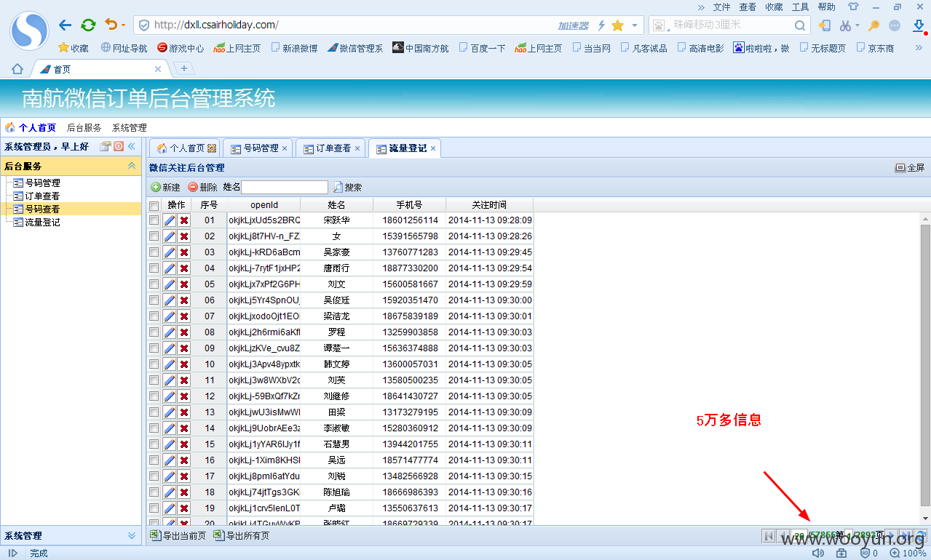The width and height of the screenshot is (931, 560).
Task: Click the orange undo/restore icon
Action: coord(111,25)
